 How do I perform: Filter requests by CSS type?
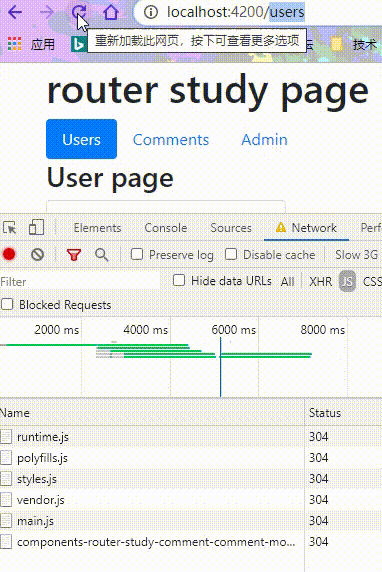(372, 282)
